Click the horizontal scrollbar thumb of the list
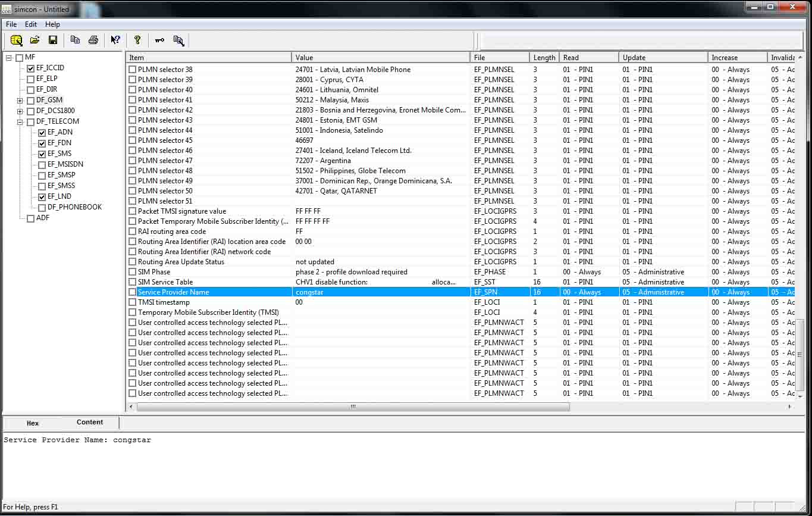812x516 pixels. (x=353, y=407)
